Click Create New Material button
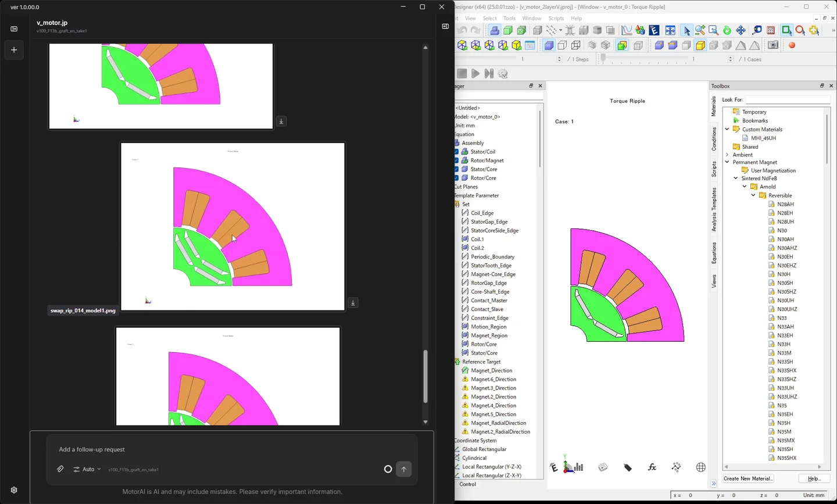 pyautogui.click(x=748, y=478)
